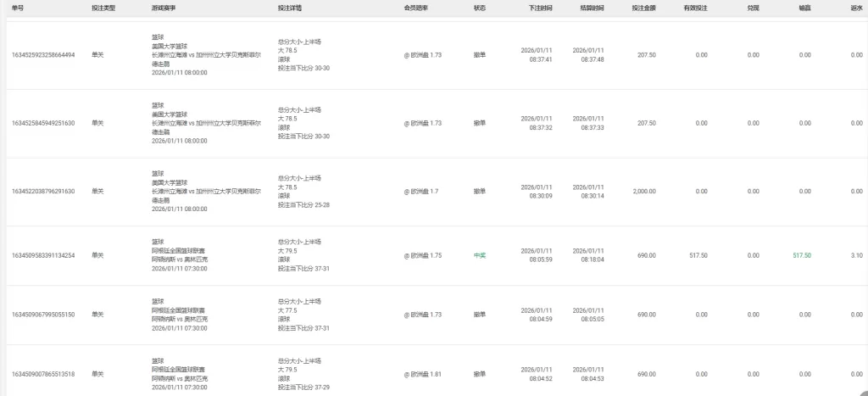Click the 游戏赛事 column header
Screen dimensions: 868x396
click(x=164, y=7)
